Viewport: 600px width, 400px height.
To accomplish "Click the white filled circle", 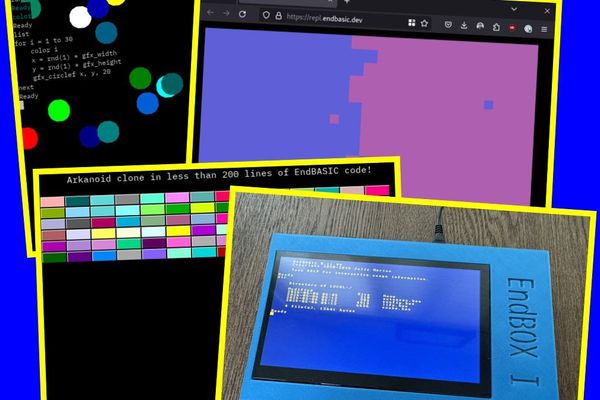I will 80,17.
